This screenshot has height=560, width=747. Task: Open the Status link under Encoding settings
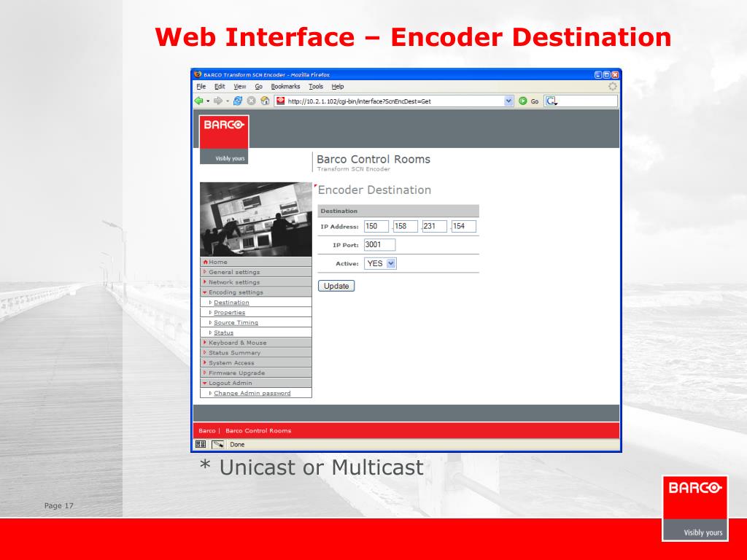pos(223,332)
